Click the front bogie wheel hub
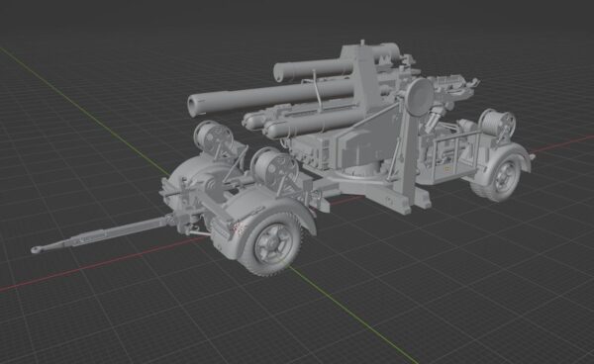Image resolution: width=594 pixels, height=364 pixels. pyautogui.click(x=274, y=243)
